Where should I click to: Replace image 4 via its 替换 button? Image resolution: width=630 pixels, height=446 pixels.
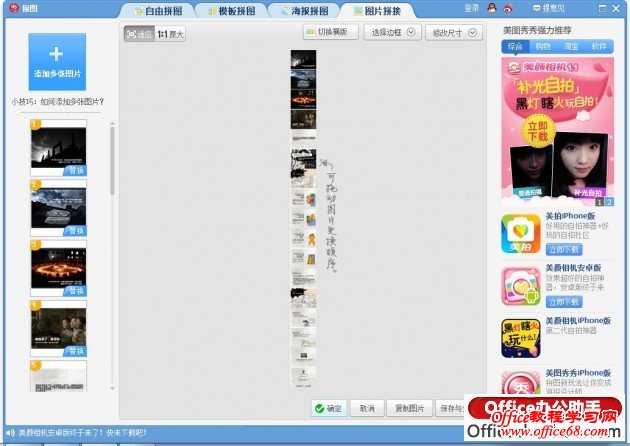tap(76, 352)
